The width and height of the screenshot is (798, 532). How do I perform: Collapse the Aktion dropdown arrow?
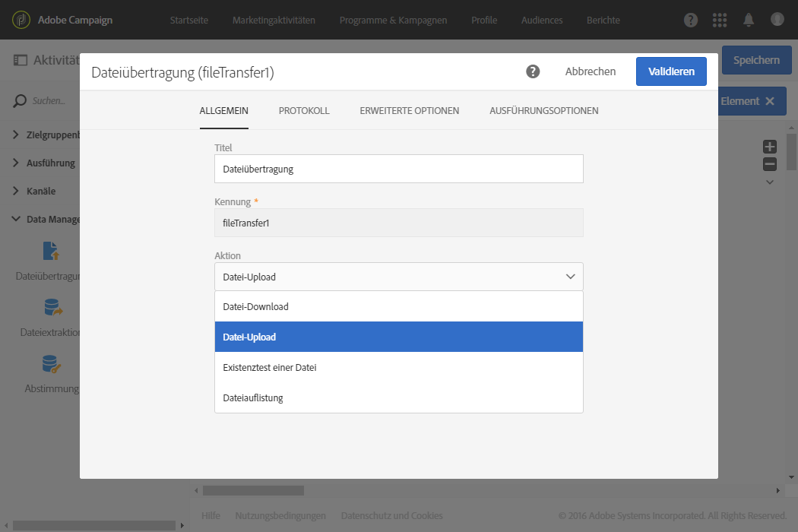tap(571, 277)
